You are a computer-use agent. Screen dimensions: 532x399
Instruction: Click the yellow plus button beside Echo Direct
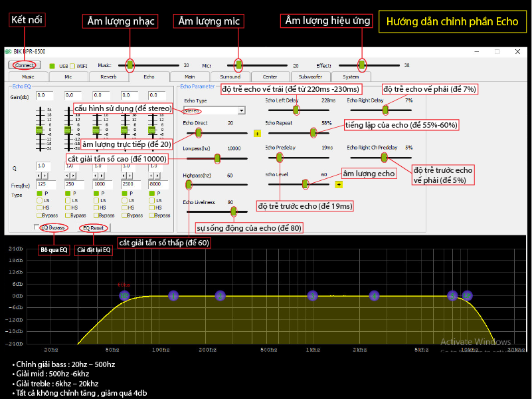257,134
